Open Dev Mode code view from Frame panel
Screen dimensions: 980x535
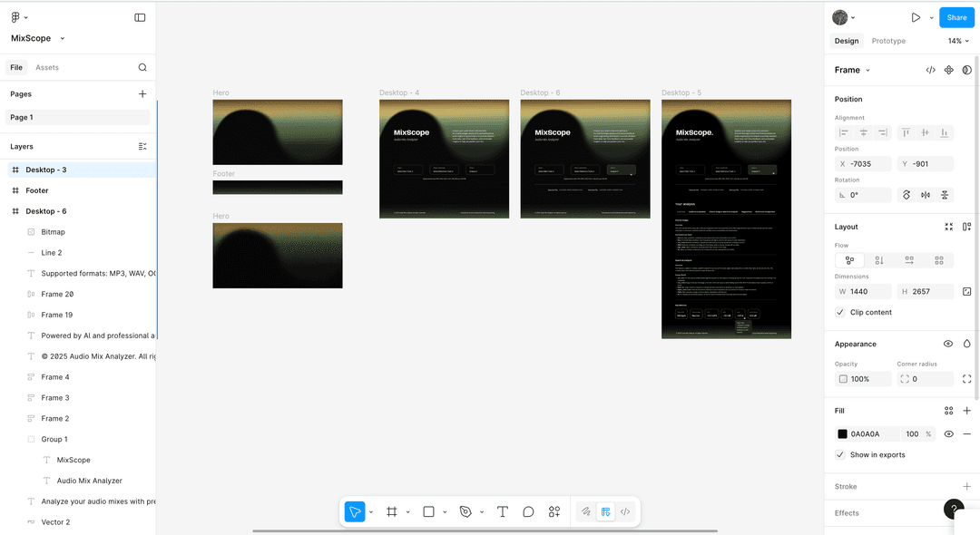[x=930, y=69]
